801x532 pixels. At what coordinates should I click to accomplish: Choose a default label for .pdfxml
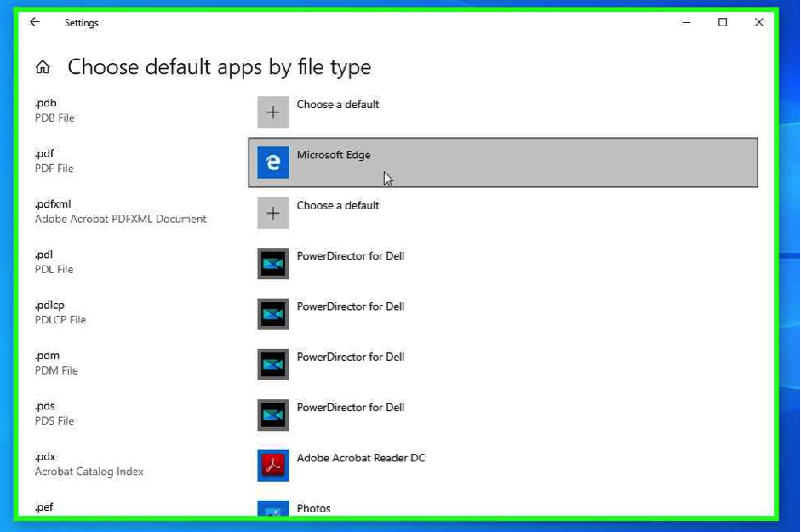point(338,205)
